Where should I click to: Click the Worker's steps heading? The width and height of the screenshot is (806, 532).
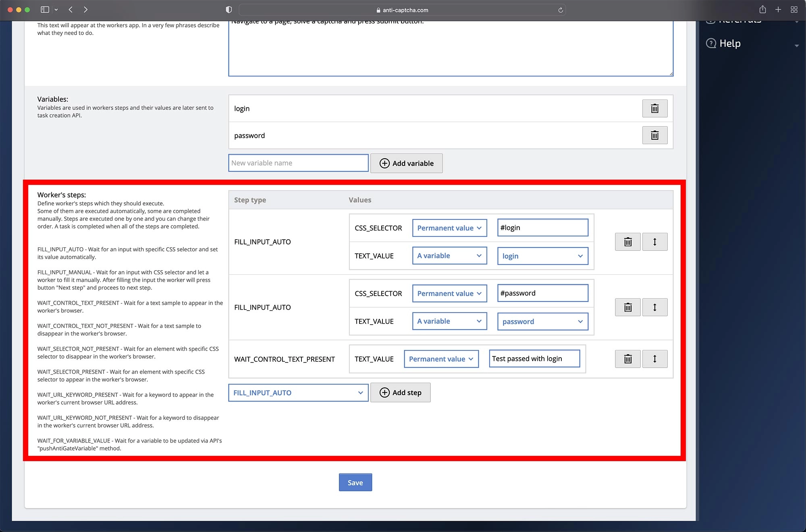(62, 195)
